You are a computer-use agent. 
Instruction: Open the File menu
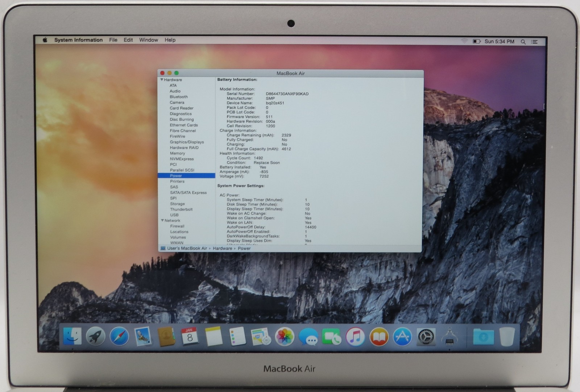113,40
